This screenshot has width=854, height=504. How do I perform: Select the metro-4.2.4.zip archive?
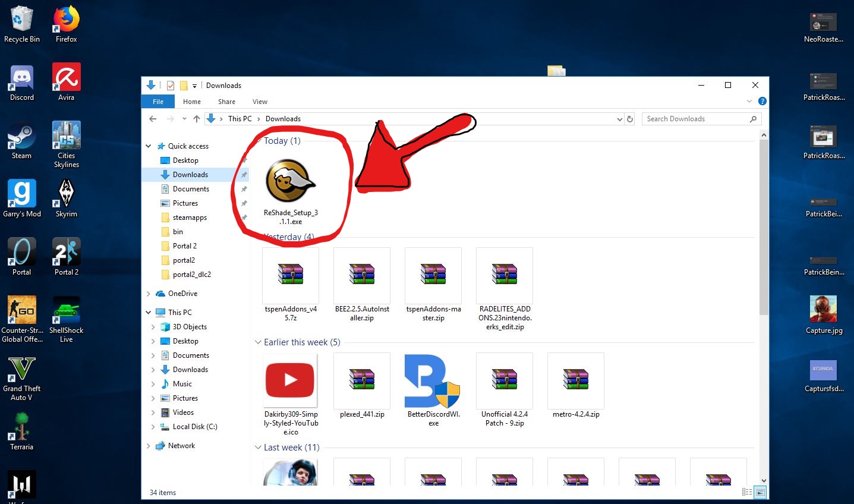pyautogui.click(x=576, y=386)
